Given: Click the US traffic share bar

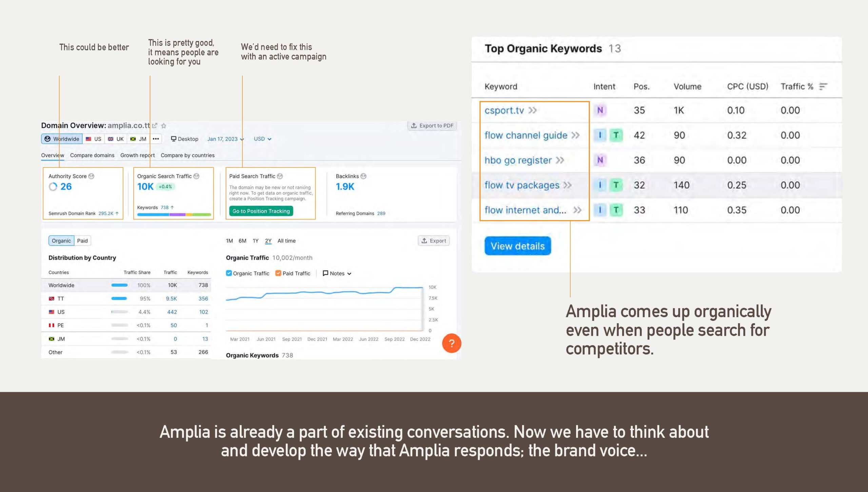Looking at the screenshot, I should (119, 312).
